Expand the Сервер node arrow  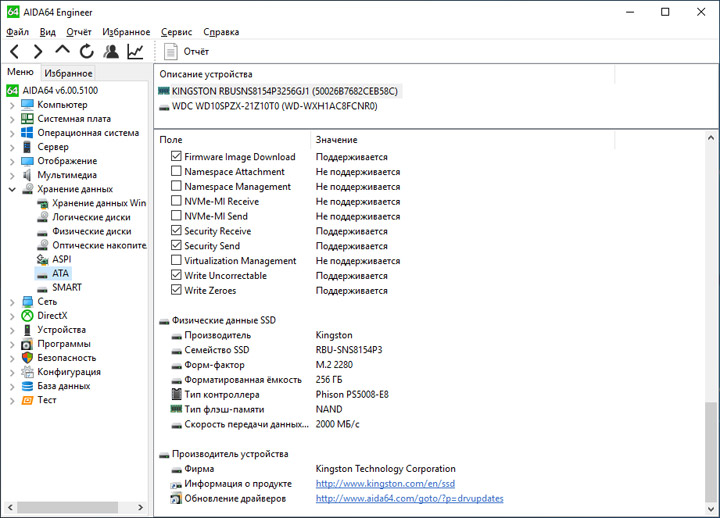pyautogui.click(x=12, y=147)
